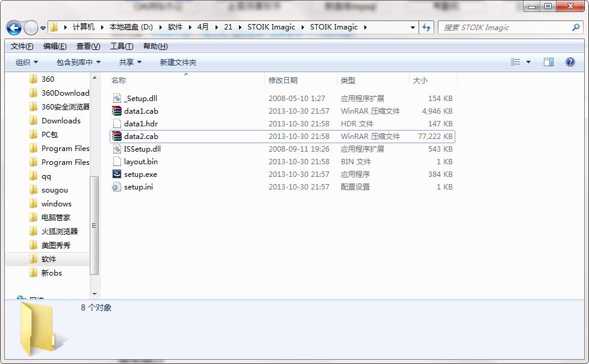Image resolution: width=589 pixels, height=364 pixels.
Task: Open the 查看(V) menu
Action: click(89, 46)
